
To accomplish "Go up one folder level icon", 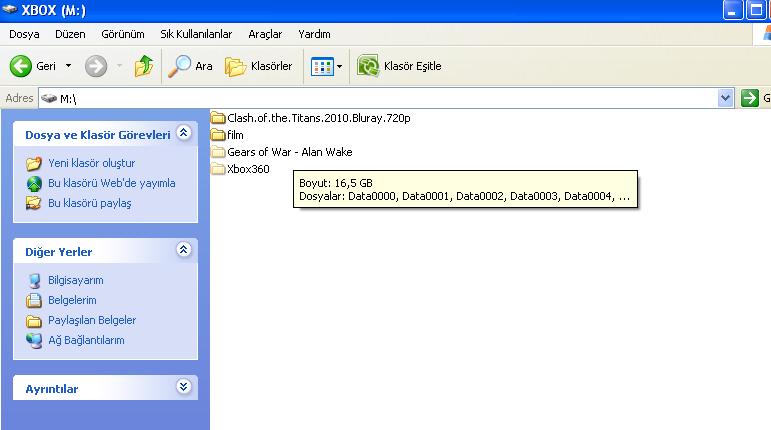I will [x=144, y=66].
